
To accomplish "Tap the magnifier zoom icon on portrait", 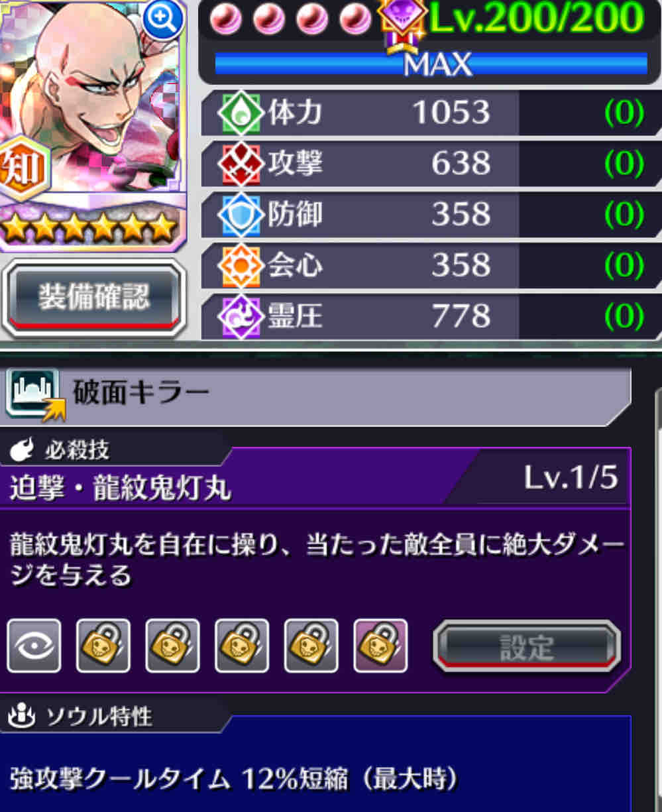I will click(x=162, y=21).
